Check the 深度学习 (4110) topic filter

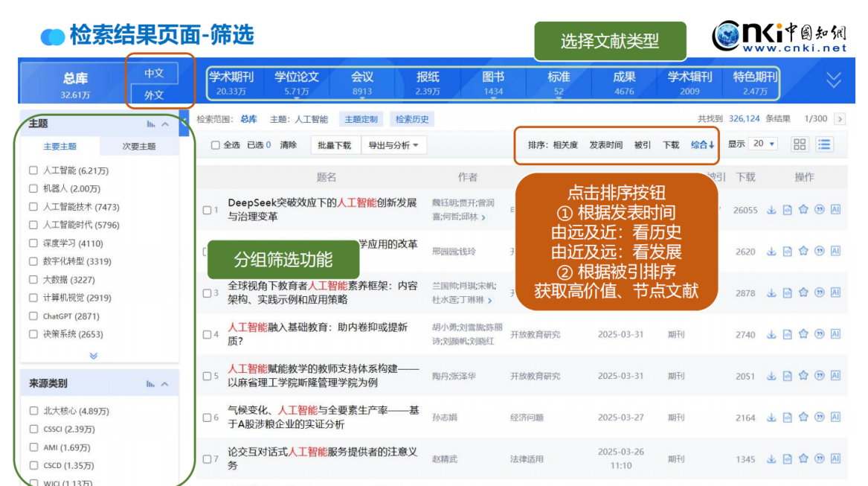point(33,243)
